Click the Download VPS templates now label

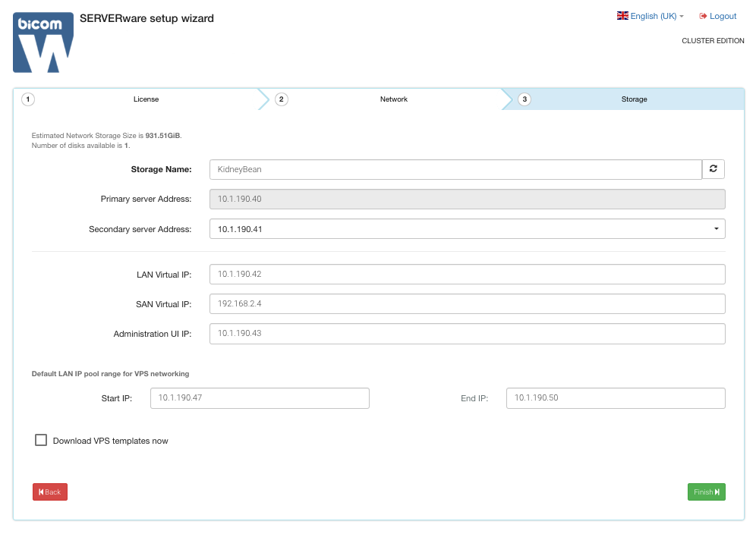coord(110,441)
